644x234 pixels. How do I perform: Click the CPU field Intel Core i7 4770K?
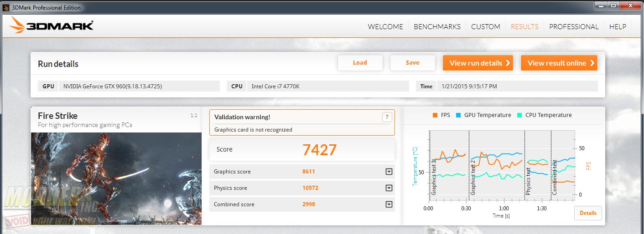(328, 86)
